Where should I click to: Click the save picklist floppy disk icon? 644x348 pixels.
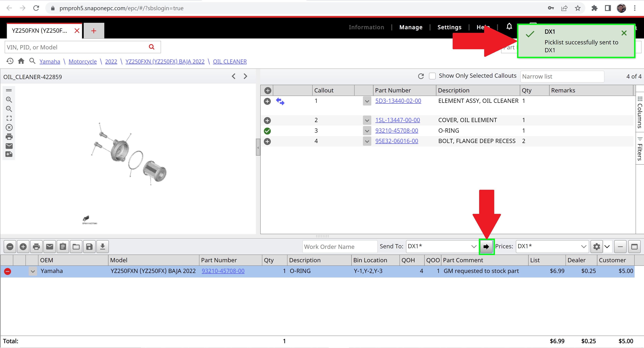89,247
